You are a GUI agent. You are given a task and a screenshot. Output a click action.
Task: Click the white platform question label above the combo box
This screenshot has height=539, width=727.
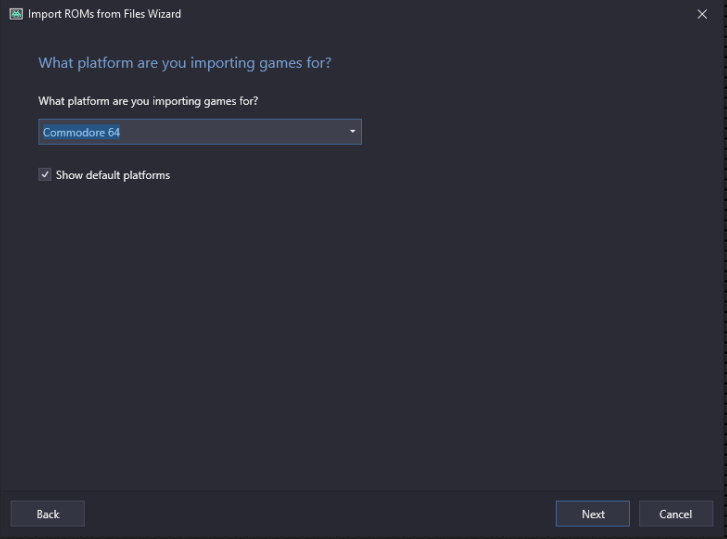(148, 101)
